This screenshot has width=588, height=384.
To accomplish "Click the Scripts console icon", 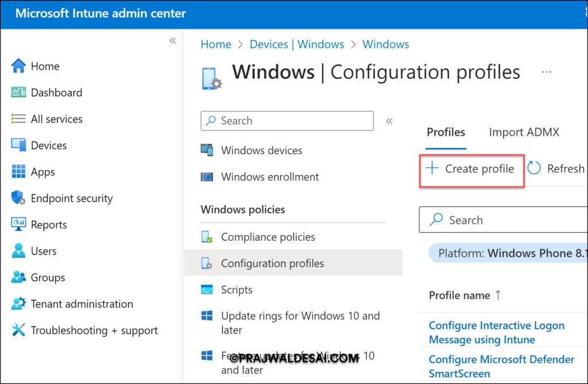I will pos(207,290).
